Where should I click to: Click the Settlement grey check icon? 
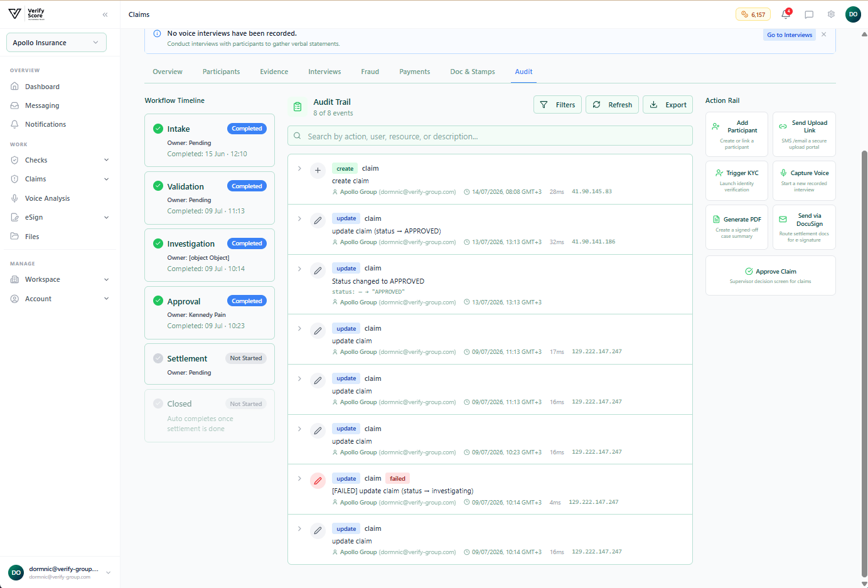tap(158, 358)
